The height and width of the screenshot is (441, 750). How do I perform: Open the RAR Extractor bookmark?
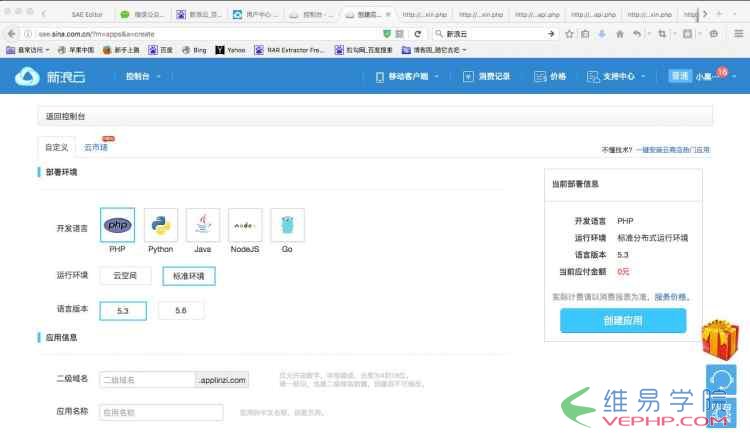pos(289,50)
